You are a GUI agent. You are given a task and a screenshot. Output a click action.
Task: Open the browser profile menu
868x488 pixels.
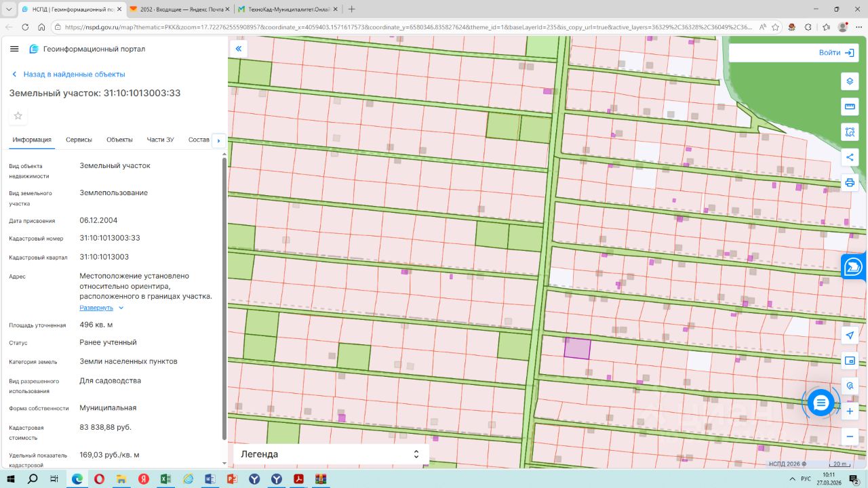tap(843, 27)
